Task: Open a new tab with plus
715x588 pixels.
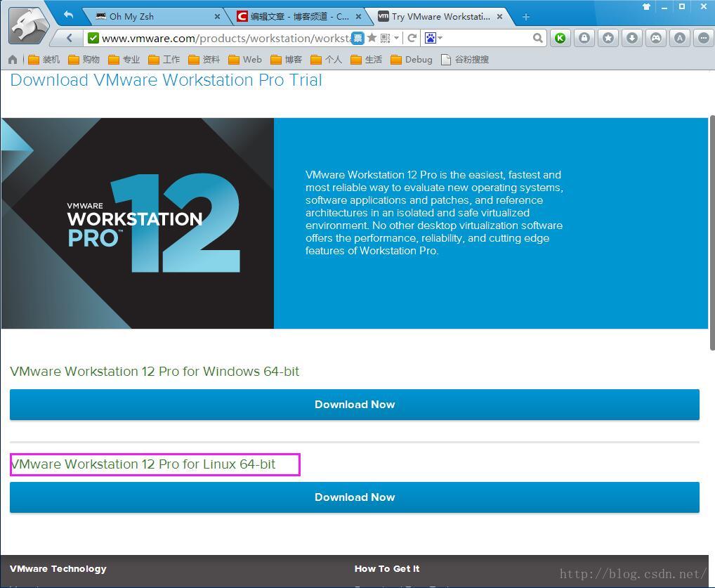Action: pos(526,17)
